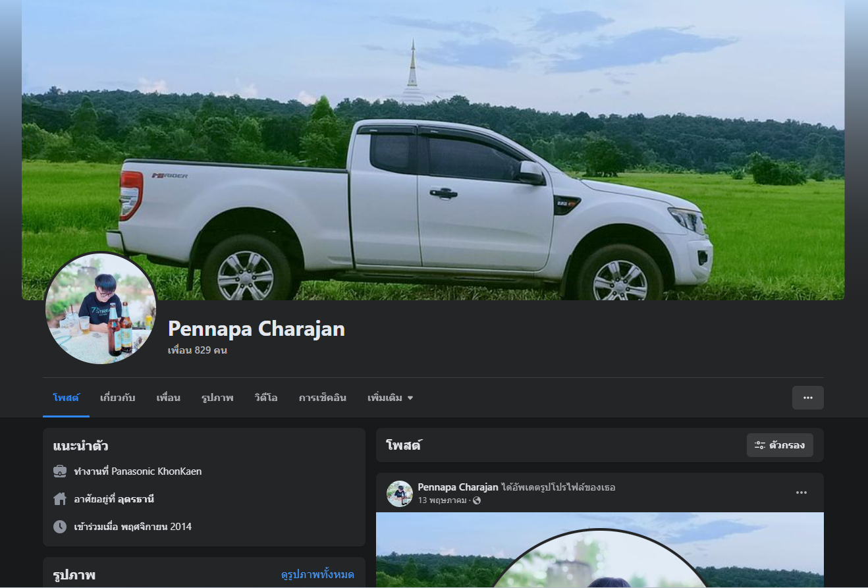Click the เข้าร่วมเมื่อ พฤศจิกายน 2014 text
The height and width of the screenshot is (588, 868).
click(133, 527)
